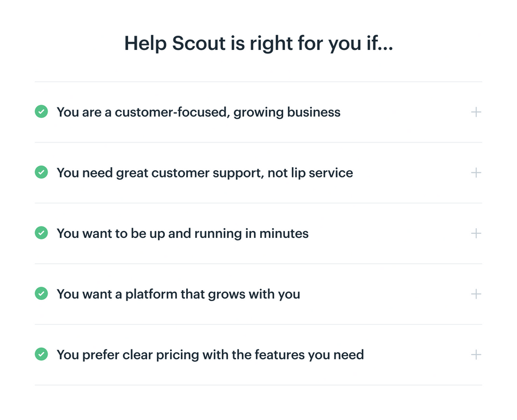Click 'You need great customer support, not lip service'

tap(205, 172)
